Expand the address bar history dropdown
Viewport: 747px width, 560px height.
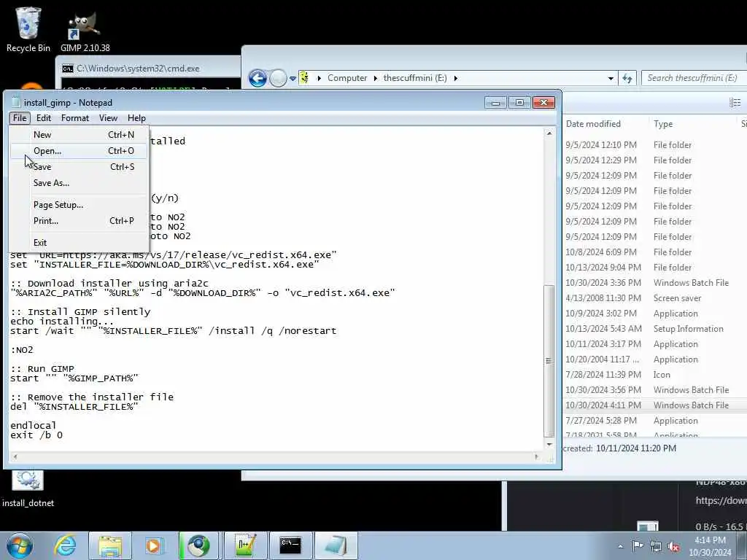[611, 78]
